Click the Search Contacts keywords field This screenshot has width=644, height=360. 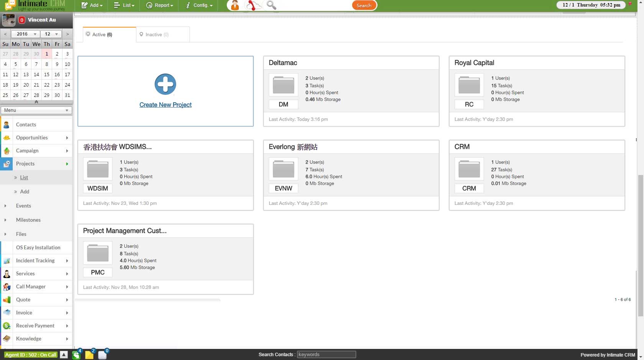point(326,355)
